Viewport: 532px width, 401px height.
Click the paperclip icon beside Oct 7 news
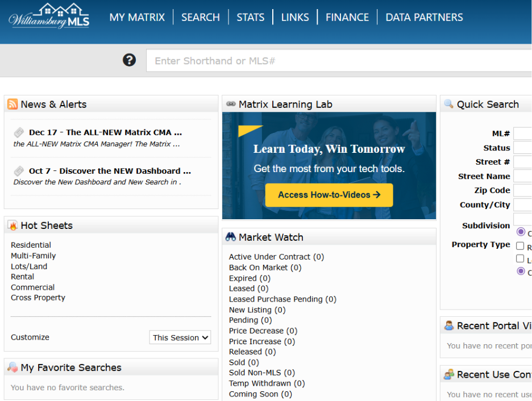pos(19,170)
